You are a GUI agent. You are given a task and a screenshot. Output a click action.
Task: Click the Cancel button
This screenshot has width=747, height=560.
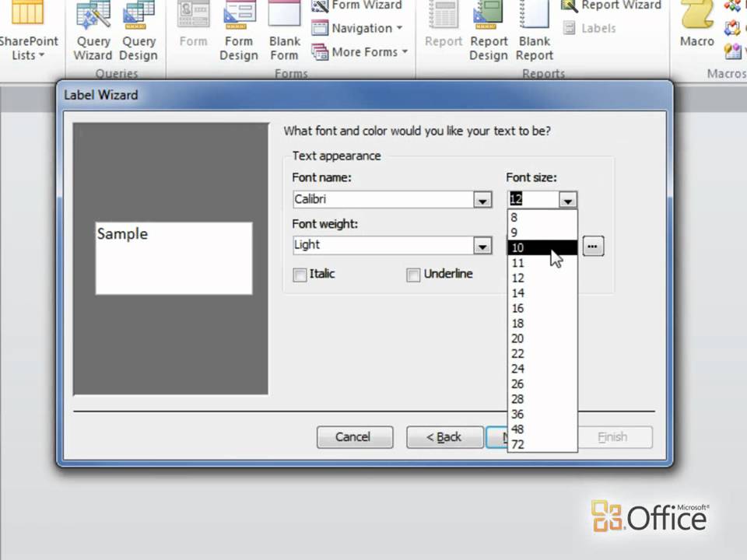coord(355,437)
